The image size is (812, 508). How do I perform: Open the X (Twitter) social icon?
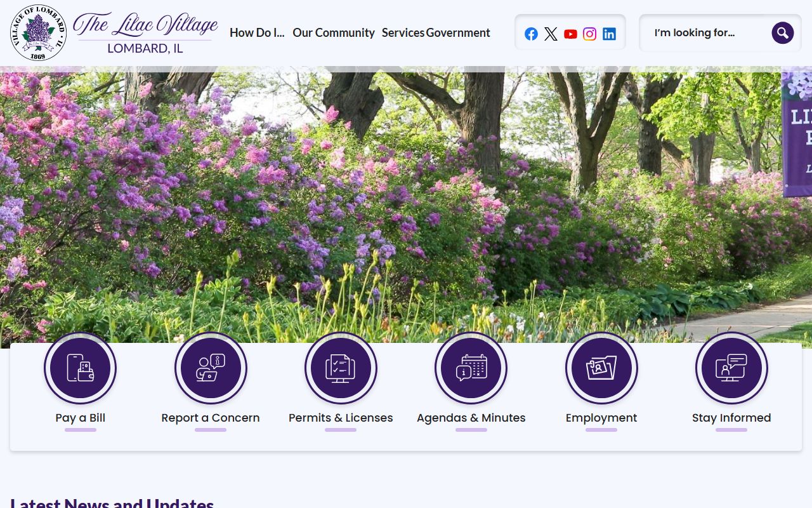[551, 34]
